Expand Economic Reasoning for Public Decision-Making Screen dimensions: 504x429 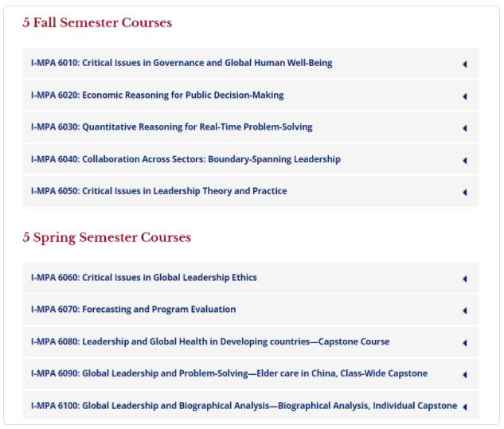click(157, 95)
